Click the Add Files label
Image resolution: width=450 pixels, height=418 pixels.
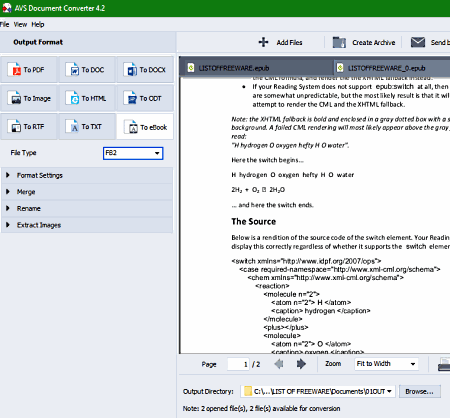[x=289, y=43]
